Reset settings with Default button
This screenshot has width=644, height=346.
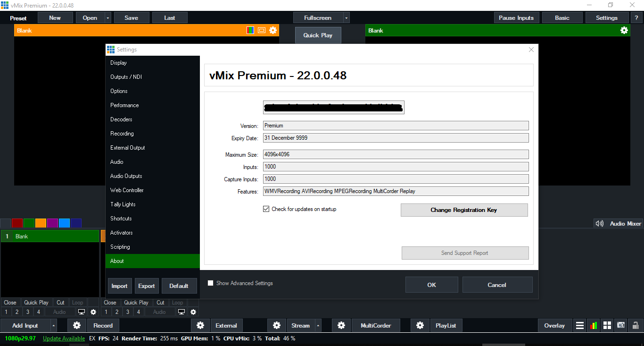(179, 286)
